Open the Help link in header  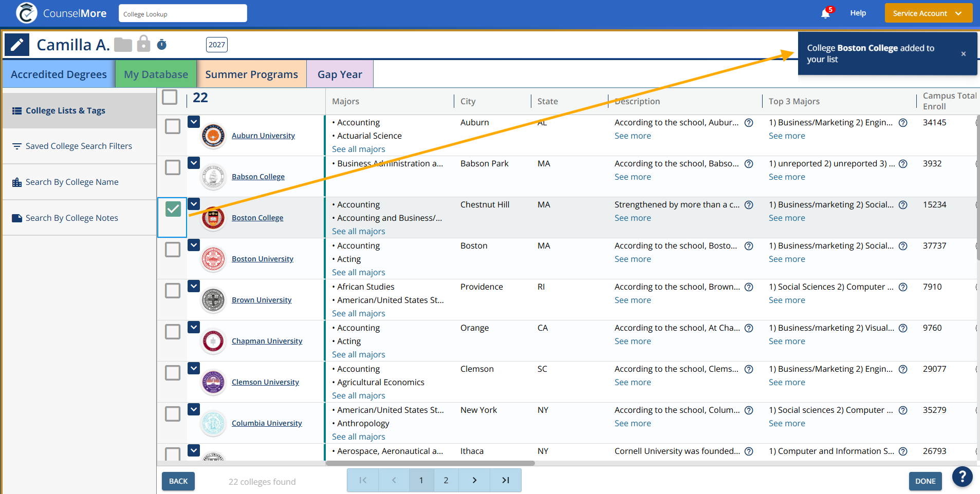coord(858,13)
